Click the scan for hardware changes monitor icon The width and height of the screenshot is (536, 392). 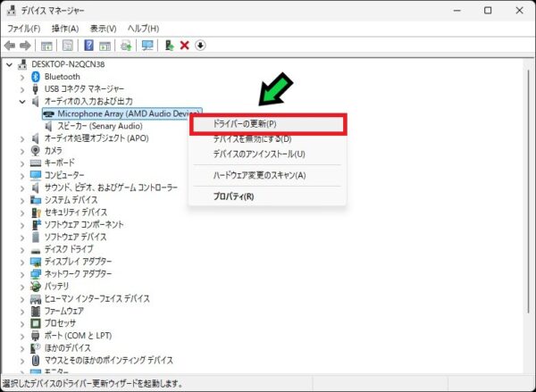(147, 46)
